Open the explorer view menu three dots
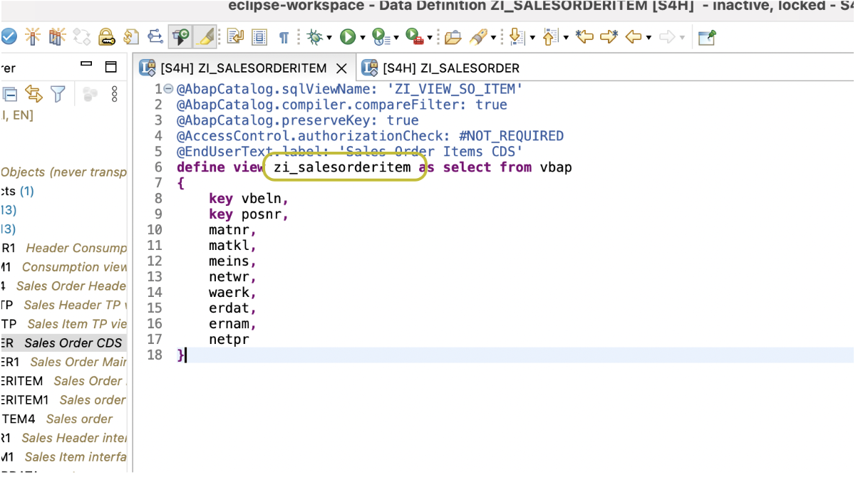This screenshot has width=868, height=480. 114,93
